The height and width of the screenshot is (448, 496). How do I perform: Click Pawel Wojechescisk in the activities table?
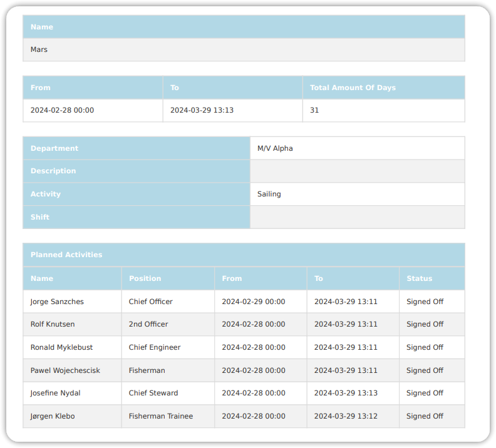[65, 370]
